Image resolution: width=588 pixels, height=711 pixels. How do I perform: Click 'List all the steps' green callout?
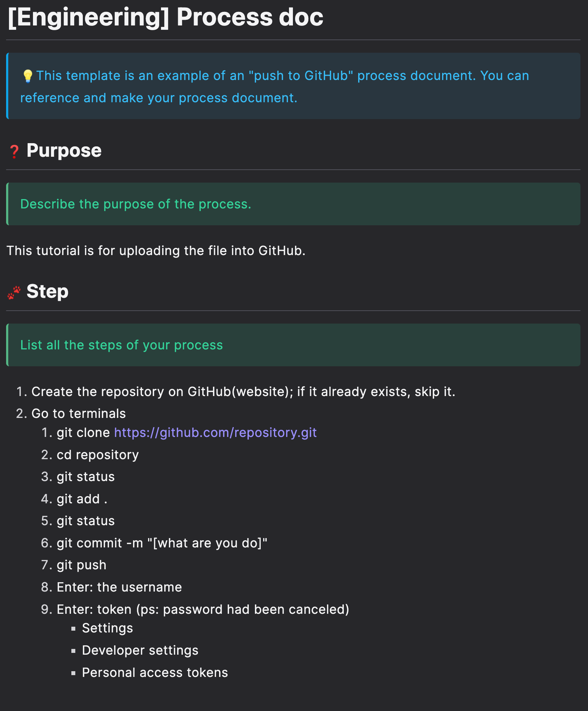coord(122,345)
